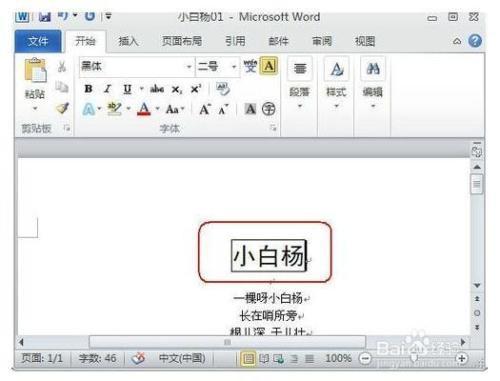Click the zoom out minus button
The height and width of the screenshot is (381, 500).
[x=365, y=359]
